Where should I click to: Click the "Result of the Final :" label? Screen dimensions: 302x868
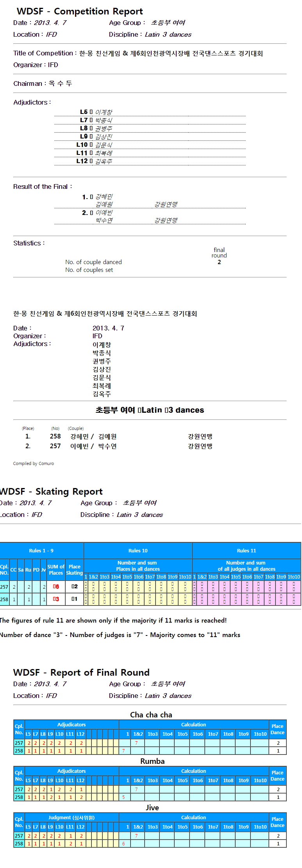43,186
